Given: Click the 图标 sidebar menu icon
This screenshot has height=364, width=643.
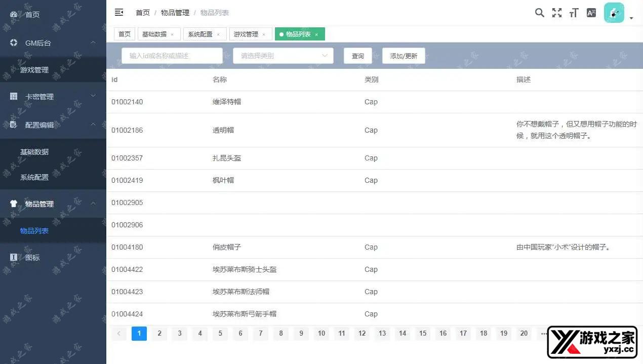Looking at the screenshot, I should pyautogui.click(x=14, y=258).
